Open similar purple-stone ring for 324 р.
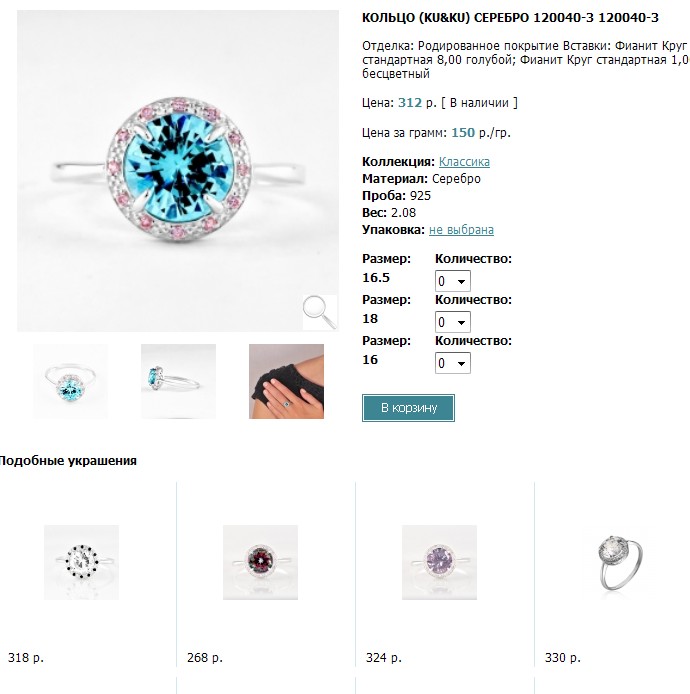Screen dimensions: 690x694 (x=439, y=562)
